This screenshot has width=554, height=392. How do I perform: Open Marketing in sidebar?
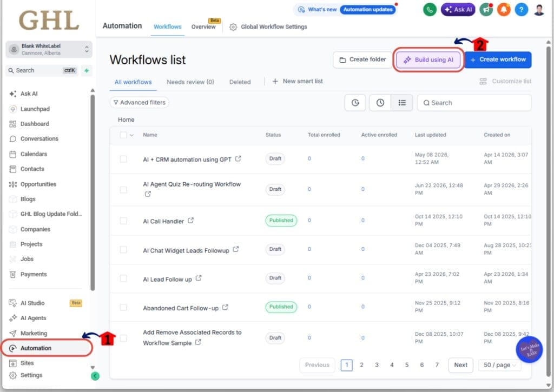point(34,333)
